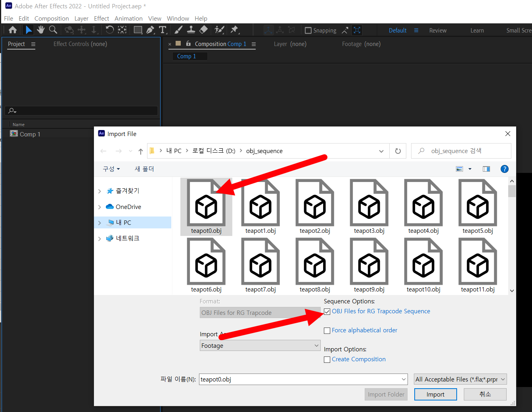Expand the OneDrive tree node
The image size is (532, 412).
100,207
